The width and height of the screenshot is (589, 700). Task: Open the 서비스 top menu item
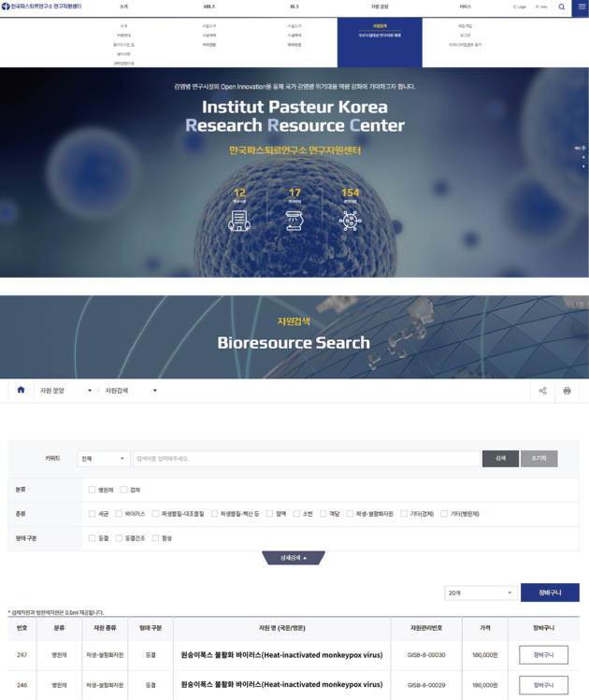(465, 7)
